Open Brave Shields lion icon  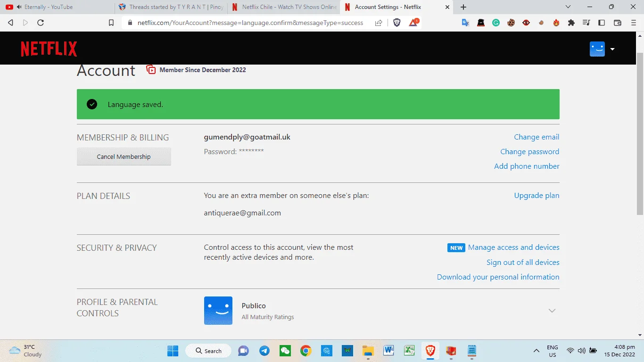[x=397, y=23]
